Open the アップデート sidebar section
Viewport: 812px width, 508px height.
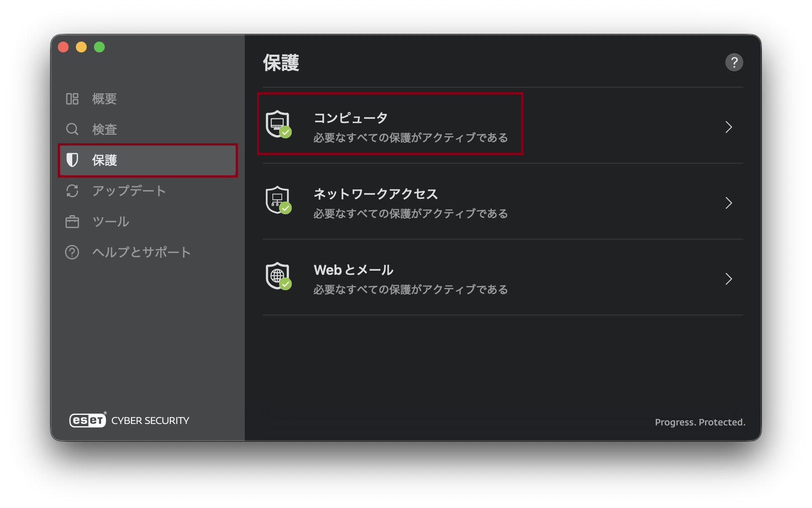pos(129,191)
